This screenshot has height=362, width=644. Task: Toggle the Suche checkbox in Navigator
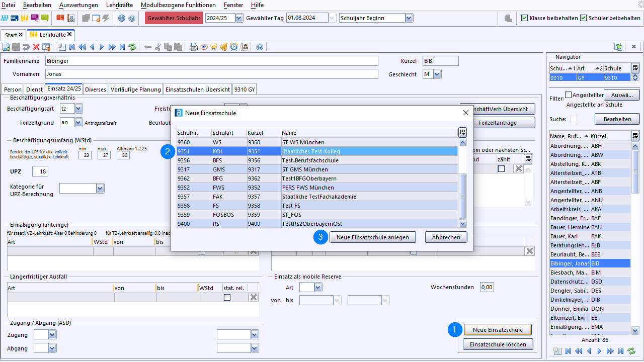coord(574,119)
